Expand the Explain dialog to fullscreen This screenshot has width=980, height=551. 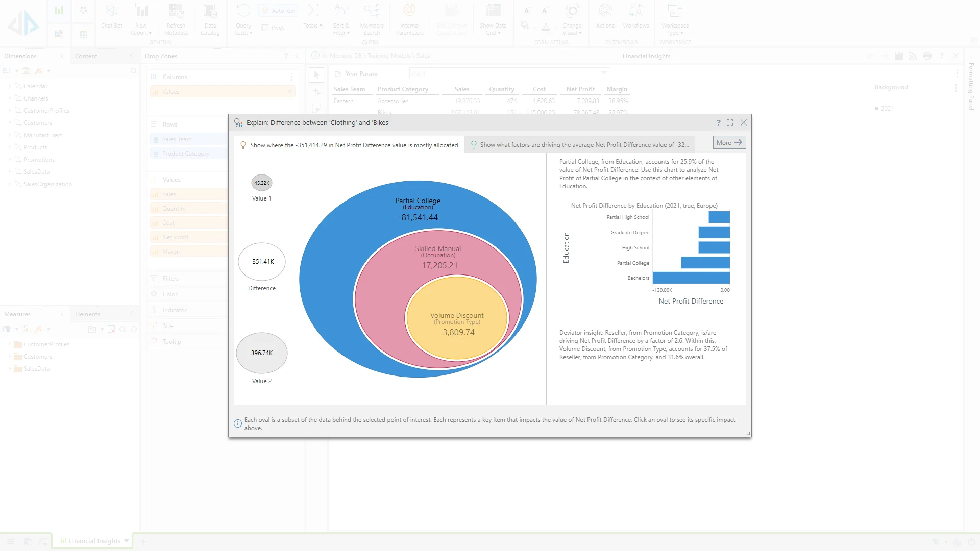[x=730, y=123]
